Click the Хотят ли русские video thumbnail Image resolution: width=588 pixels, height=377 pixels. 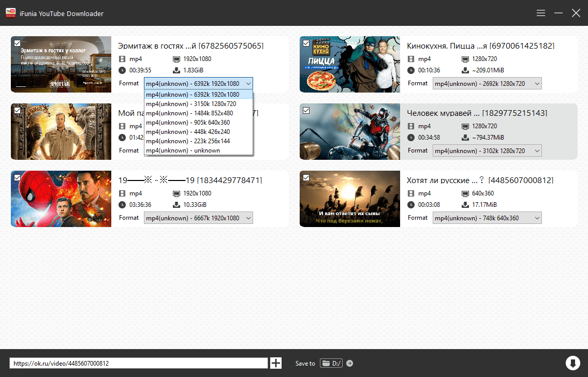[x=350, y=199]
